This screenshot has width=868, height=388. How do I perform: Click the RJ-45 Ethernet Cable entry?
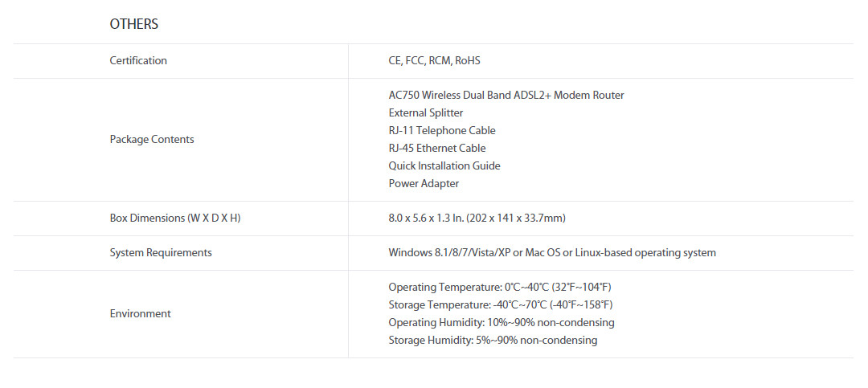click(x=436, y=148)
